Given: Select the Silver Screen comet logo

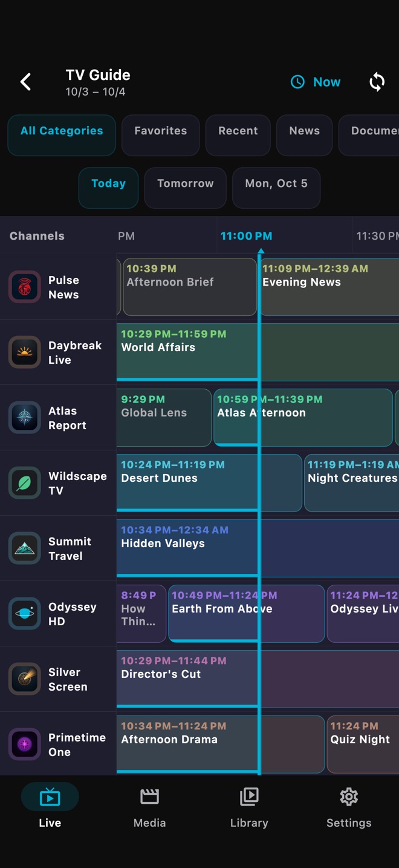Looking at the screenshot, I should pos(24,679).
